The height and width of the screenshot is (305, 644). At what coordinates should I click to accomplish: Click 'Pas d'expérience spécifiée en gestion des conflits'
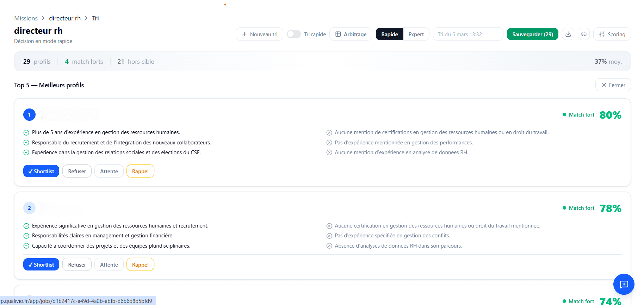coord(392,236)
